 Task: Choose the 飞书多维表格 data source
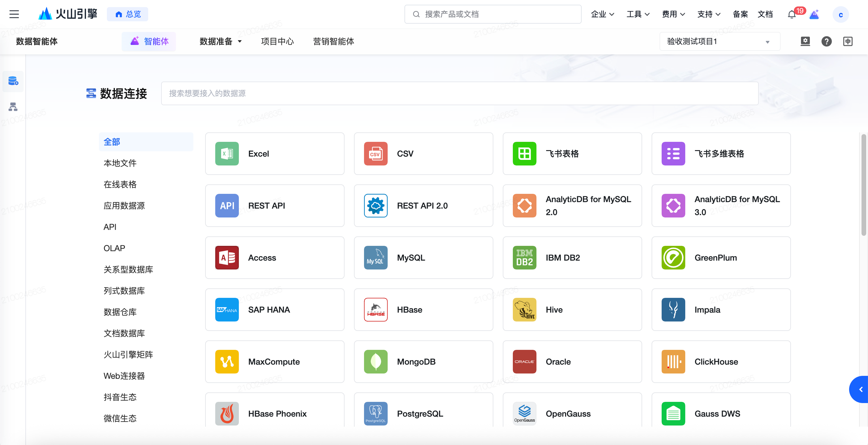pos(721,154)
